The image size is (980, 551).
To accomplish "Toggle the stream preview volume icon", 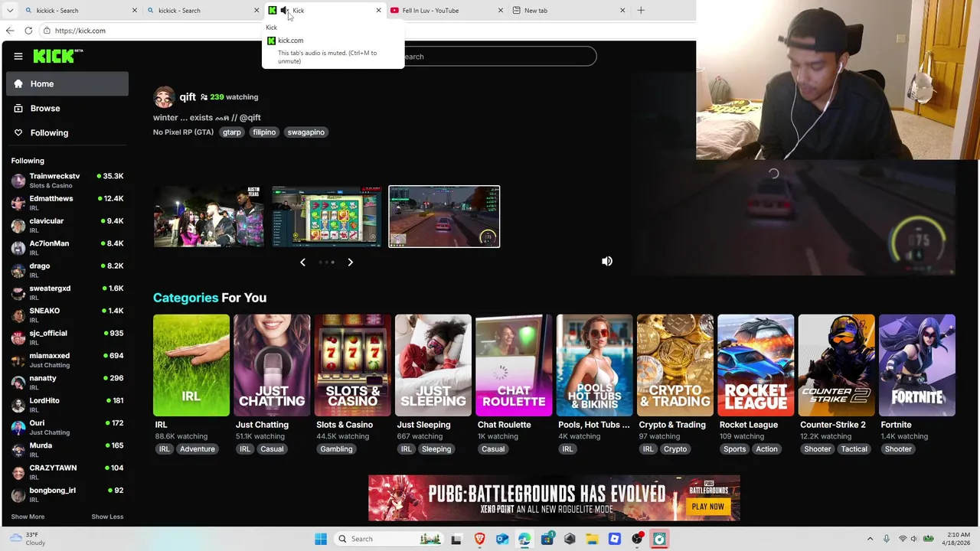I will click(x=607, y=261).
